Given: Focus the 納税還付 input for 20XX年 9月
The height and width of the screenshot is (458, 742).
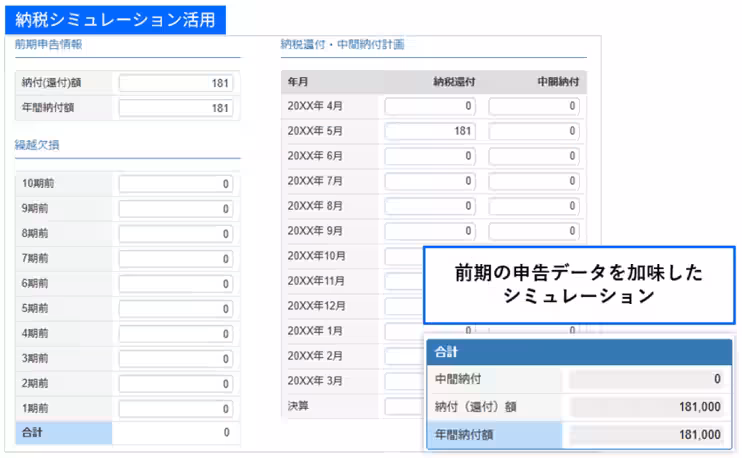Looking at the screenshot, I should (x=430, y=231).
